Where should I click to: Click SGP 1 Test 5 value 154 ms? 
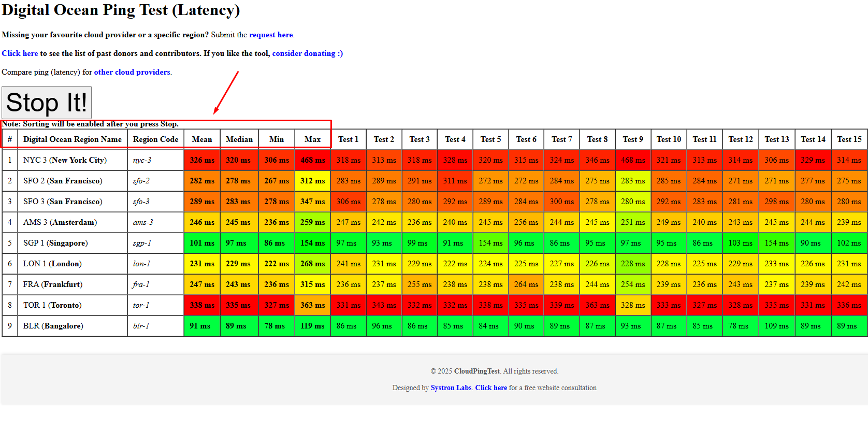(x=491, y=243)
